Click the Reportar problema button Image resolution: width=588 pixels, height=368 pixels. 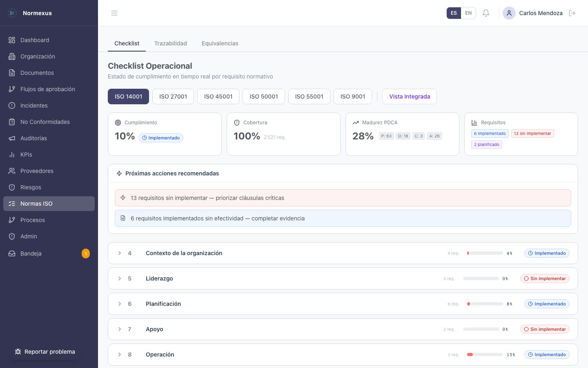point(45,352)
